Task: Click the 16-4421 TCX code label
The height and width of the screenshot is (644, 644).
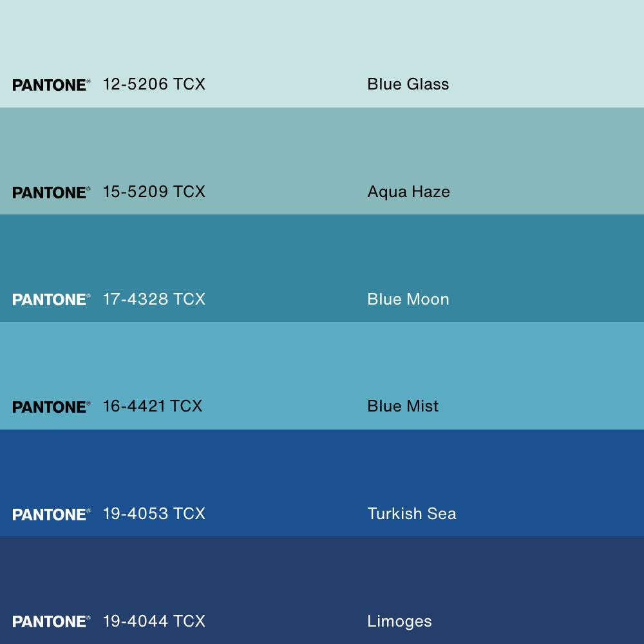Action: (x=153, y=406)
